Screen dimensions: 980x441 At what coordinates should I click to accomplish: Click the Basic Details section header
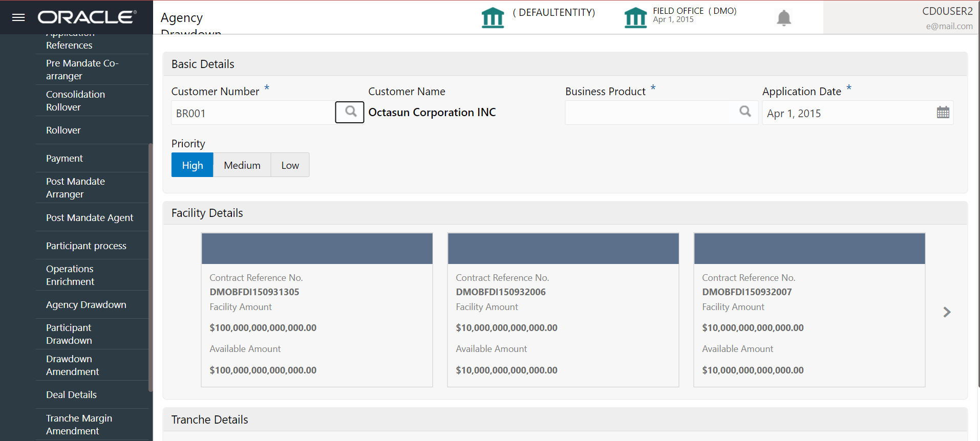pos(565,64)
